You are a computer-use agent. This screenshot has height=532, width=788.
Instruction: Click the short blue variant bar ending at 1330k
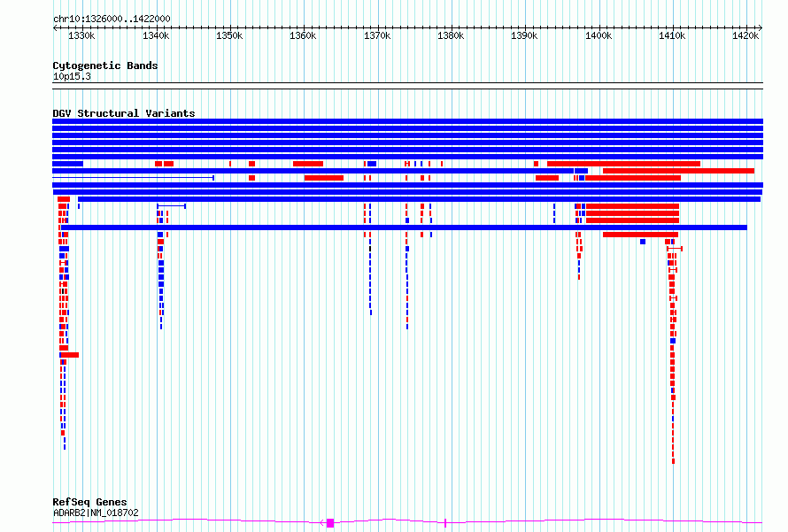coord(68,164)
